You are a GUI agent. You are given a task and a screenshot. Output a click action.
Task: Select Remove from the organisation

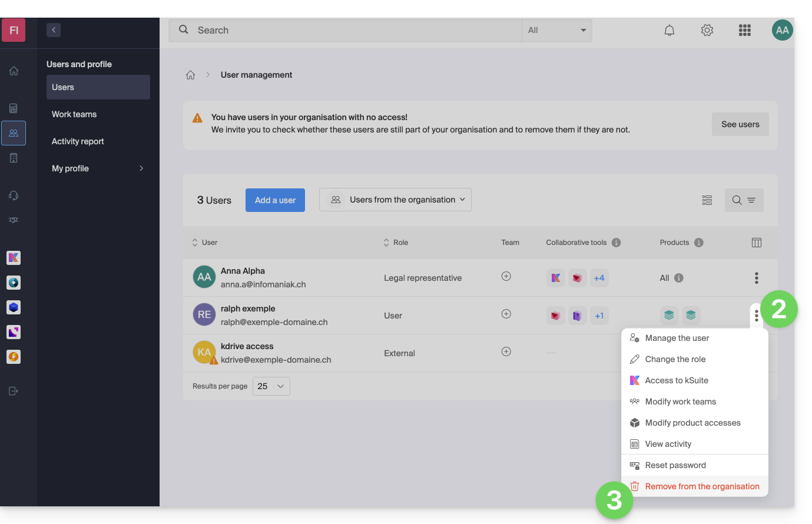[702, 486]
